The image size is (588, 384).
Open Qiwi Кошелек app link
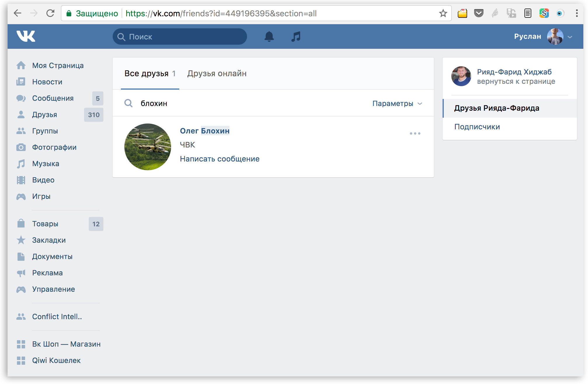point(56,360)
